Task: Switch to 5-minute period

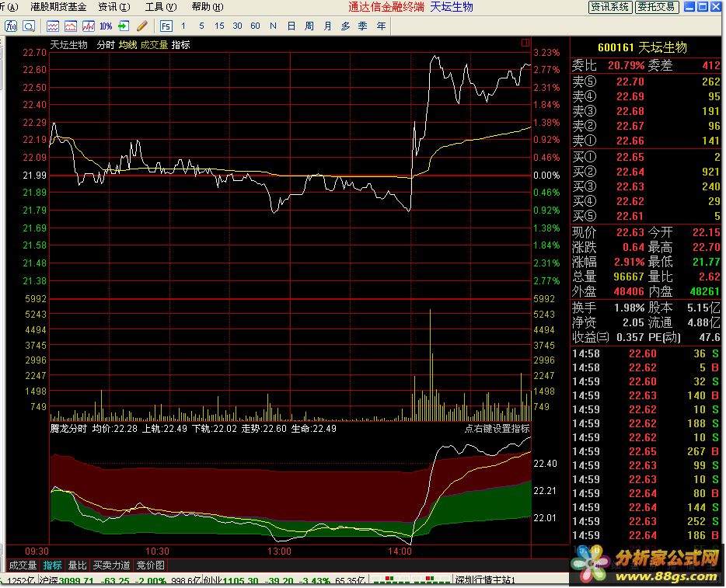Action: (x=201, y=26)
